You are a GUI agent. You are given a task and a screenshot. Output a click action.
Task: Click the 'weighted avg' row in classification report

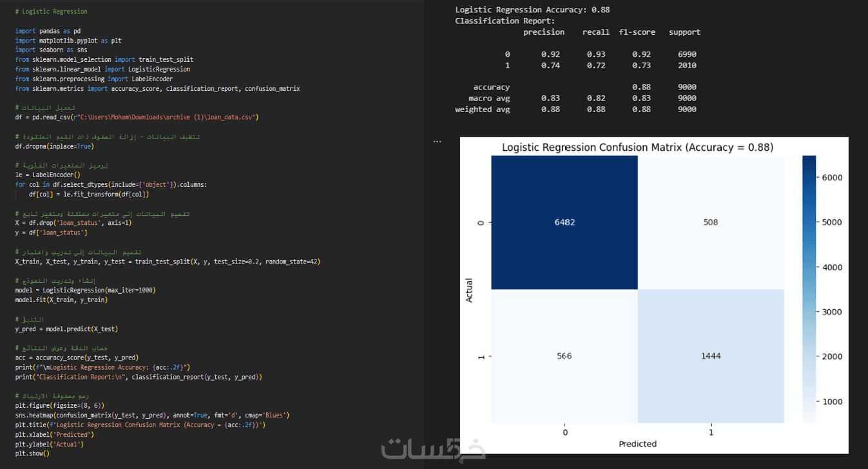tap(575, 110)
